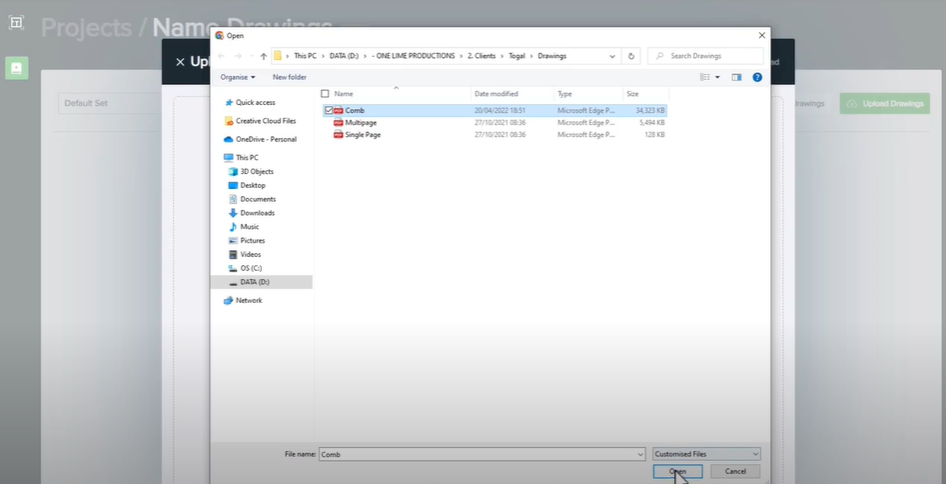Open the view options dropdown arrow
Screen dimensions: 946x484
pos(717,77)
